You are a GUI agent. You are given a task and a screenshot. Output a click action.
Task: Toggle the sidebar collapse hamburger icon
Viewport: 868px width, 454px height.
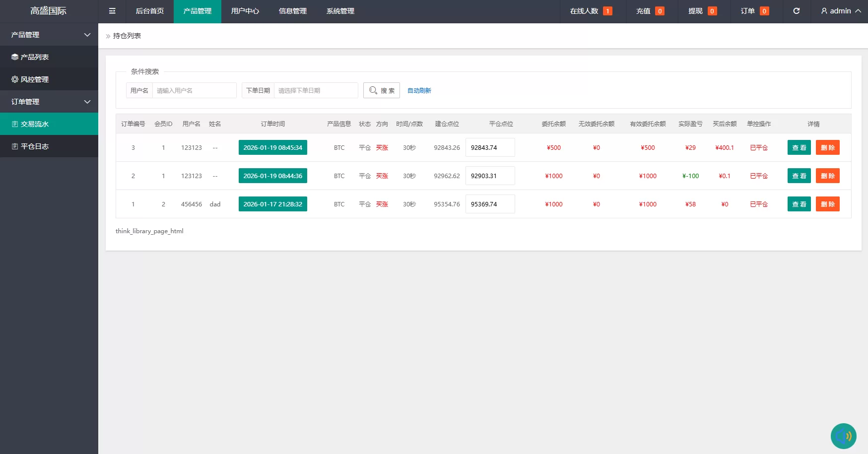tap(112, 11)
